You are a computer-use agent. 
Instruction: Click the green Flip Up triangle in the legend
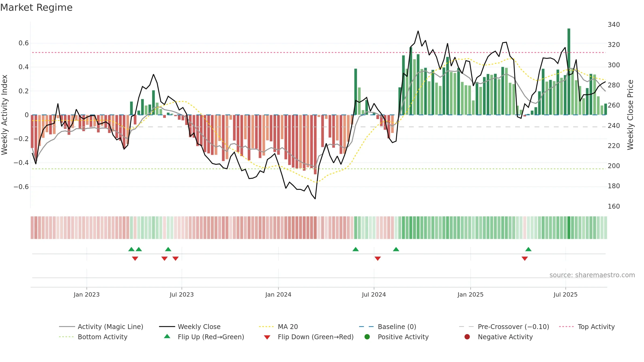[167, 336]
